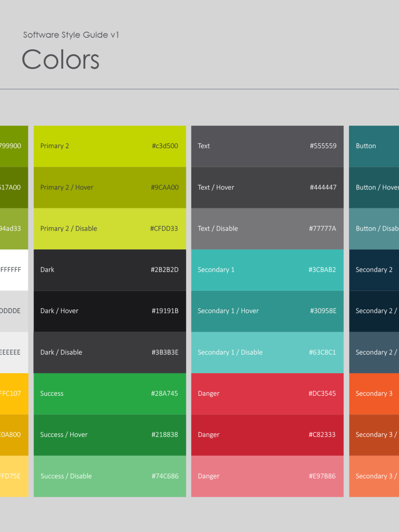Click the Success / Hover label
Screen dimensions: 399x532
(x=64, y=435)
